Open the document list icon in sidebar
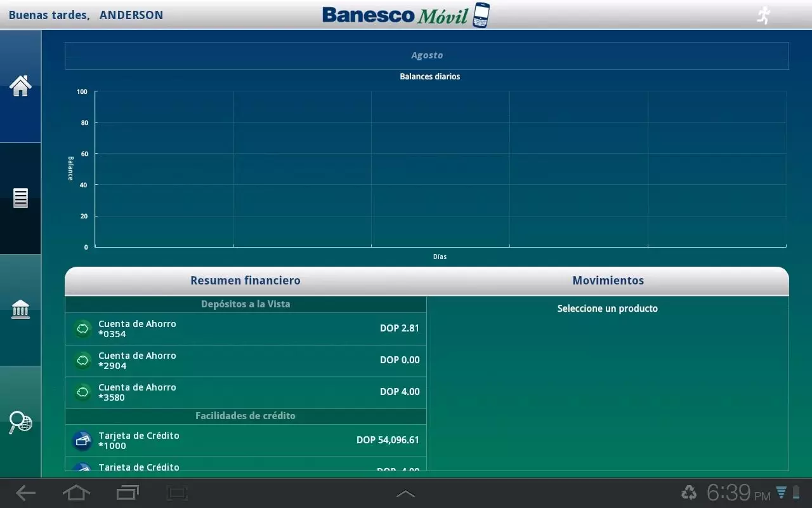812x508 pixels. click(x=20, y=198)
